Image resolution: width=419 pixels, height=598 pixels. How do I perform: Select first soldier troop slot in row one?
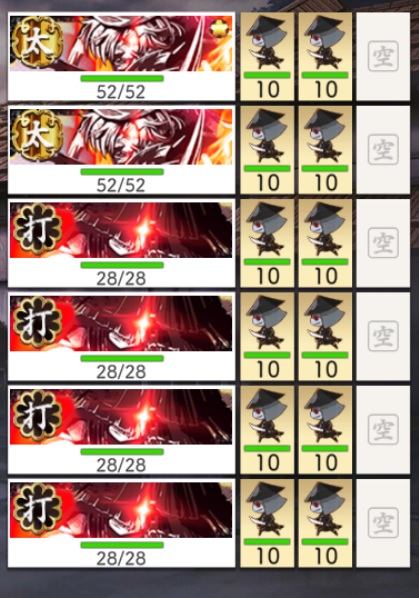[267, 56]
